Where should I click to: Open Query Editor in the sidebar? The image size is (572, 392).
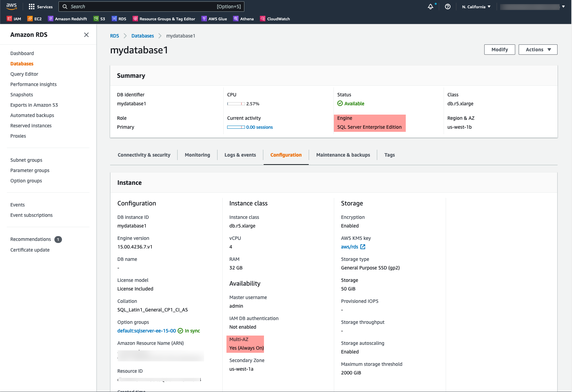click(x=24, y=74)
